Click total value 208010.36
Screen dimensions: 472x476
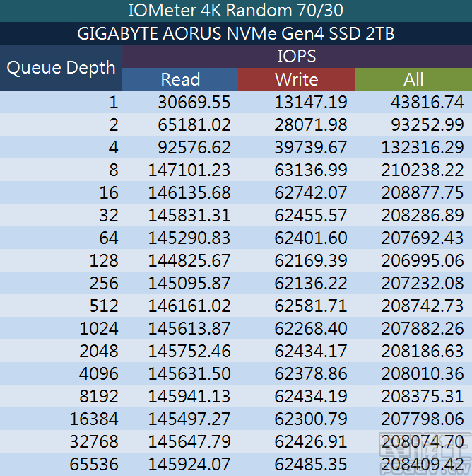click(423, 373)
